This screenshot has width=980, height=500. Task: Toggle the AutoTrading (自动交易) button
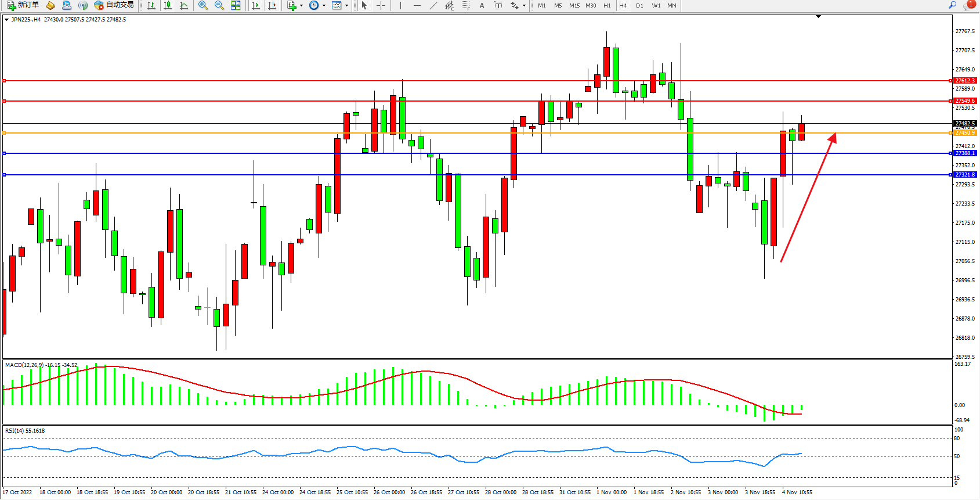click(114, 5)
